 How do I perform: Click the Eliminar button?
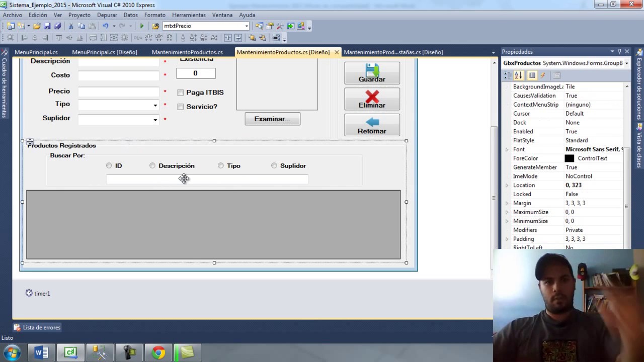(372, 99)
